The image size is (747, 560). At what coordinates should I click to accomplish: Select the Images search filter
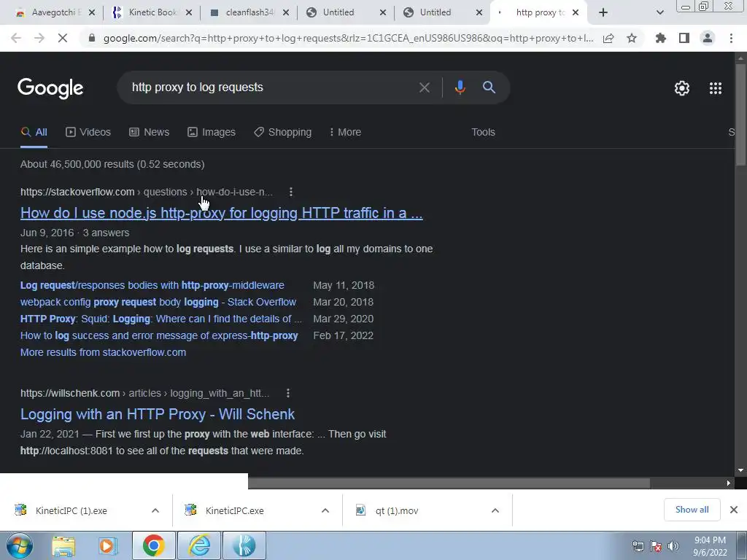tap(212, 133)
